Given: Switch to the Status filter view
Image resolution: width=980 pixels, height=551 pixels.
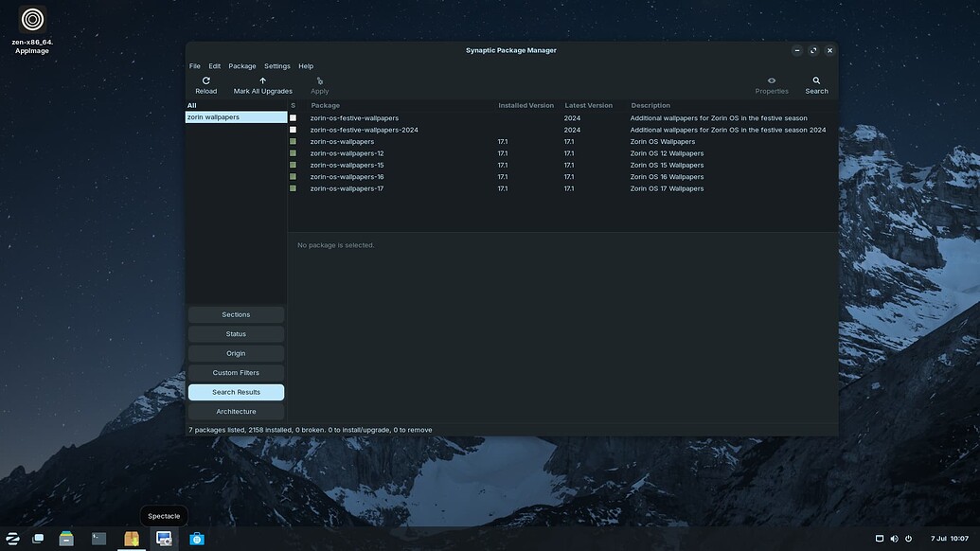Looking at the screenshot, I should (236, 333).
